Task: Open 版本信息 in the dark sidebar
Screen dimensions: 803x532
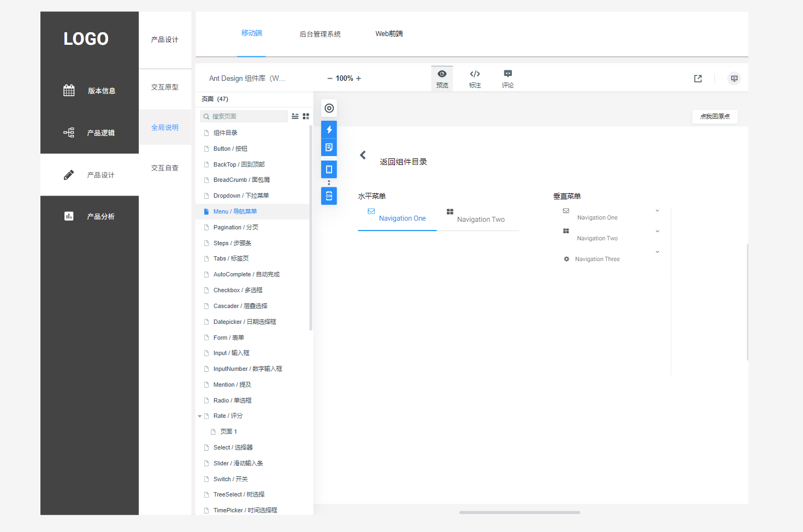Action: tap(90, 91)
